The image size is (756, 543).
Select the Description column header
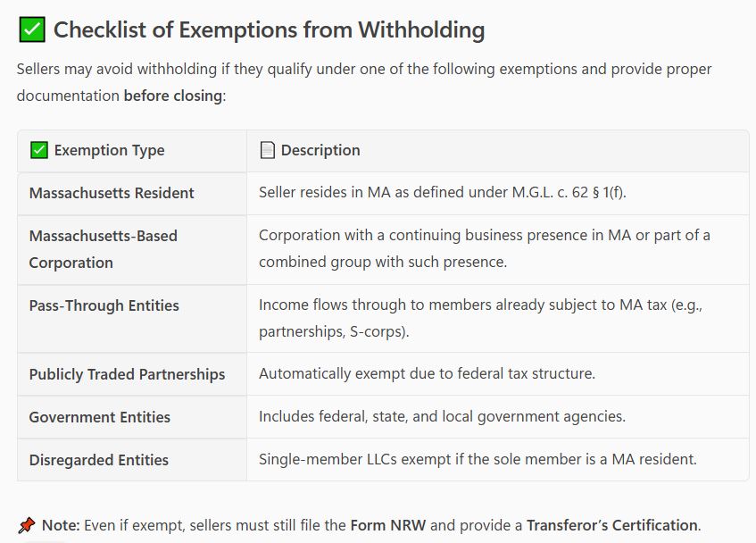(320, 151)
